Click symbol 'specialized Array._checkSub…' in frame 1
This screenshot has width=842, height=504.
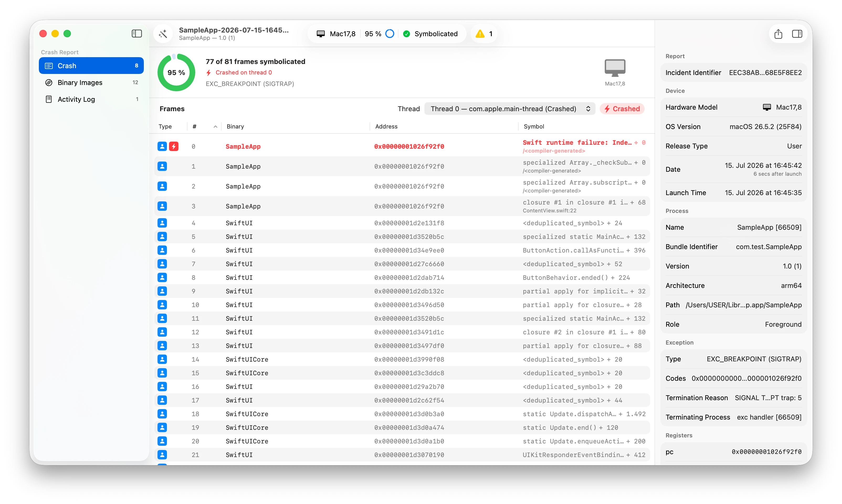click(577, 162)
